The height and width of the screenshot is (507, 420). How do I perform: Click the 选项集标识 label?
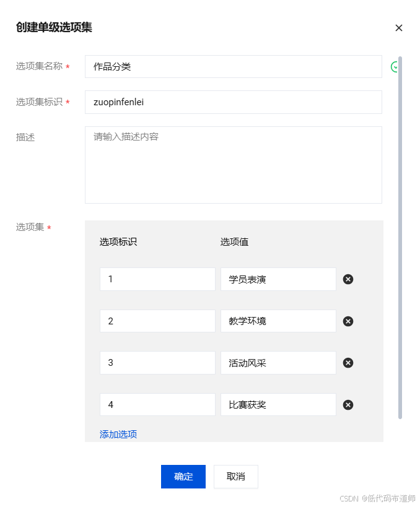tap(39, 102)
